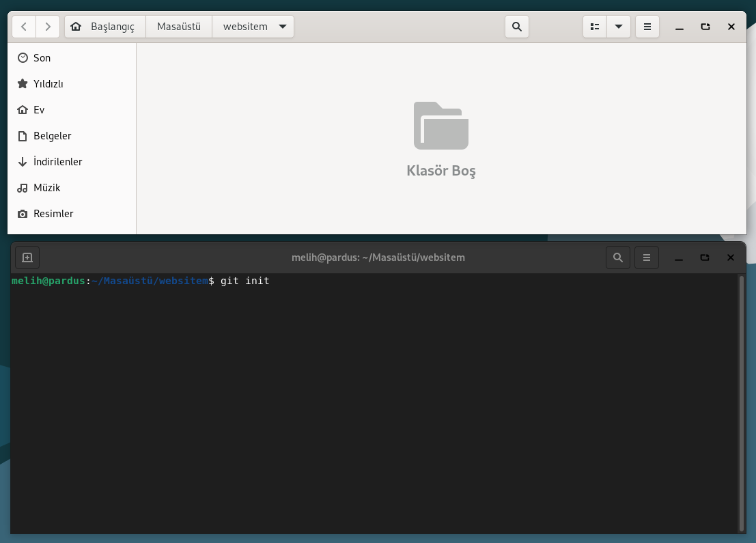Image resolution: width=756 pixels, height=543 pixels.
Task: Open İndirilenler in the sidebar
Action: point(72,162)
